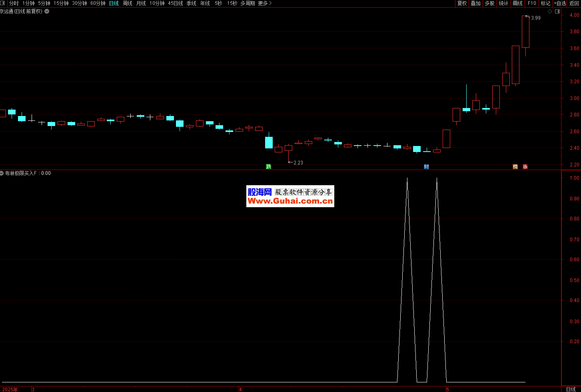Select the 15秒 period tab

[x=232, y=3]
